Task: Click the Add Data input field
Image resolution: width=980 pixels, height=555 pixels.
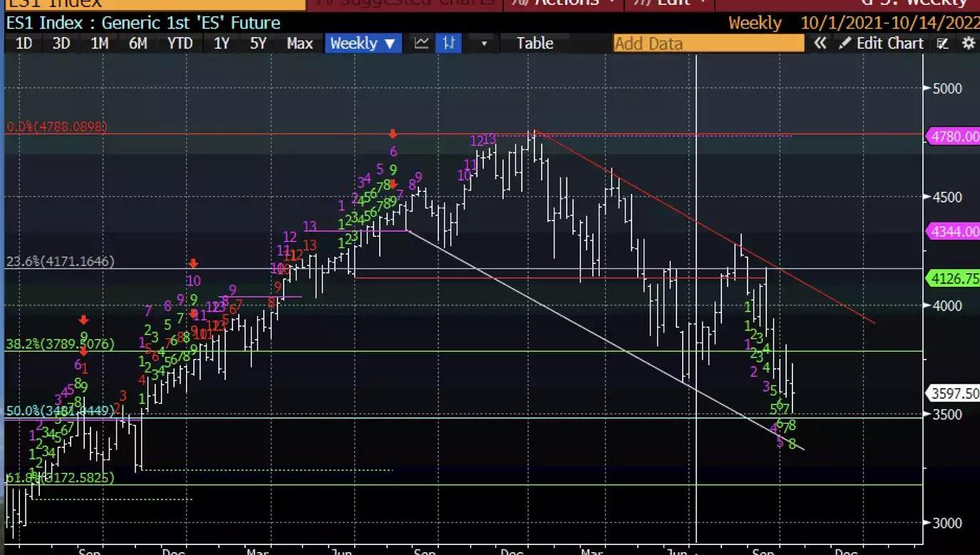Action: [x=708, y=44]
